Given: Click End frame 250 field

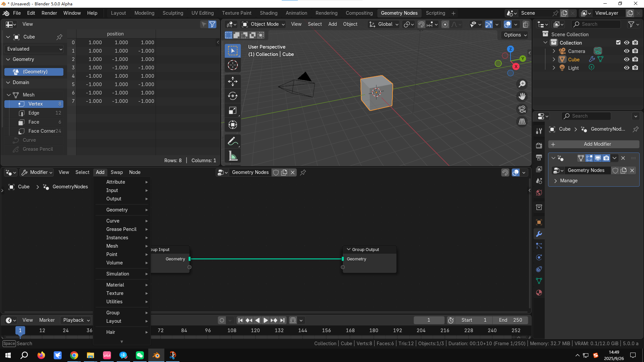Looking at the screenshot, I should click(x=510, y=320).
